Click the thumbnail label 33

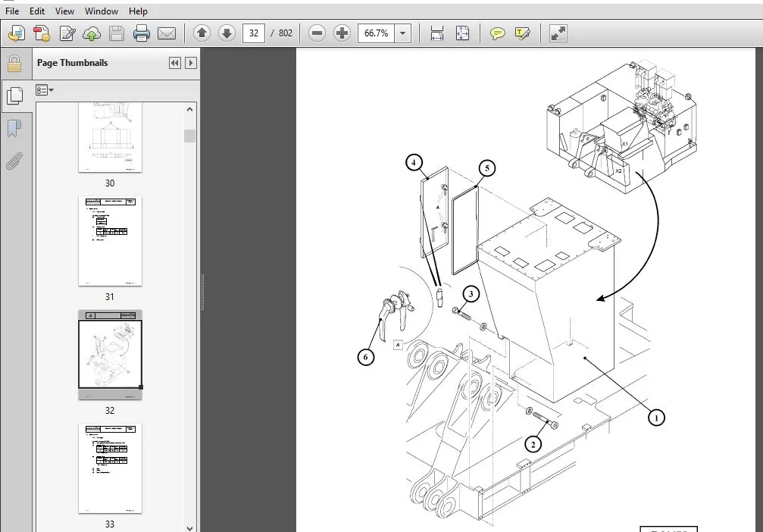point(110,524)
